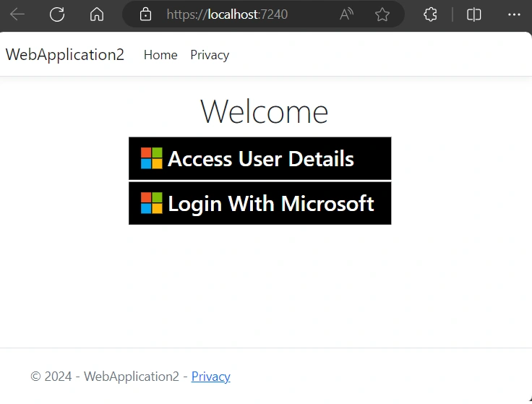Click the browser back arrow
Screen dimensions: 532x404
(x=17, y=14)
